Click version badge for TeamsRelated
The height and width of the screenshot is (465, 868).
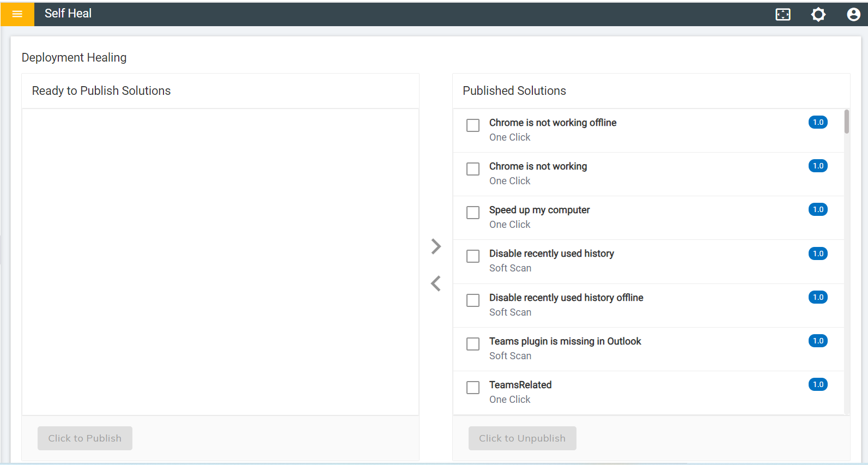tap(817, 385)
